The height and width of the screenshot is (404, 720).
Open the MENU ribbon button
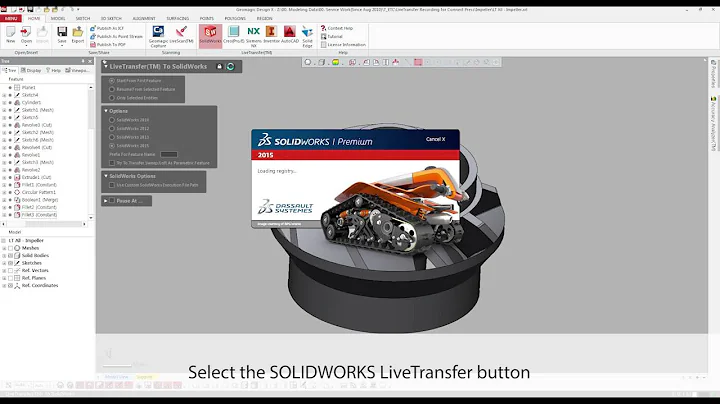pos(11,18)
